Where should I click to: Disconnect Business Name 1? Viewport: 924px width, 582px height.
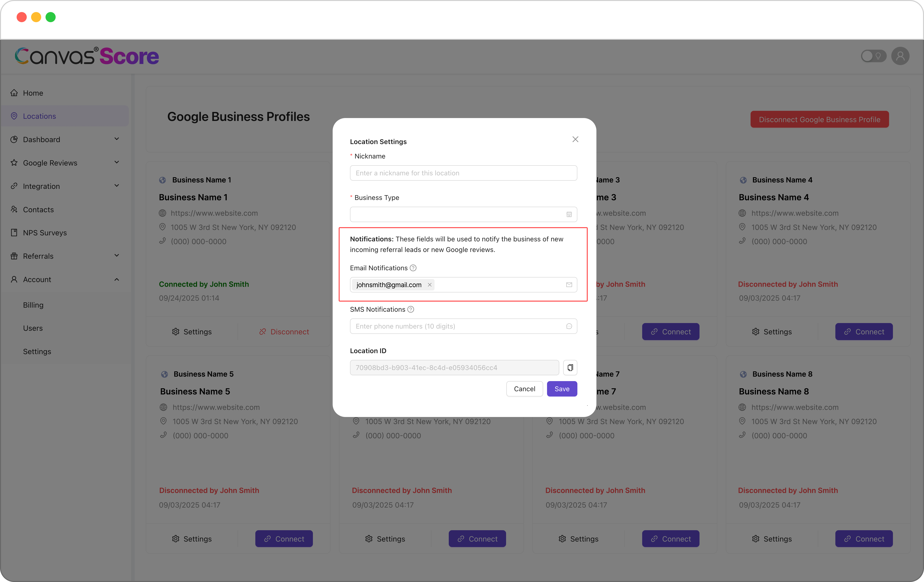pyautogui.click(x=284, y=332)
